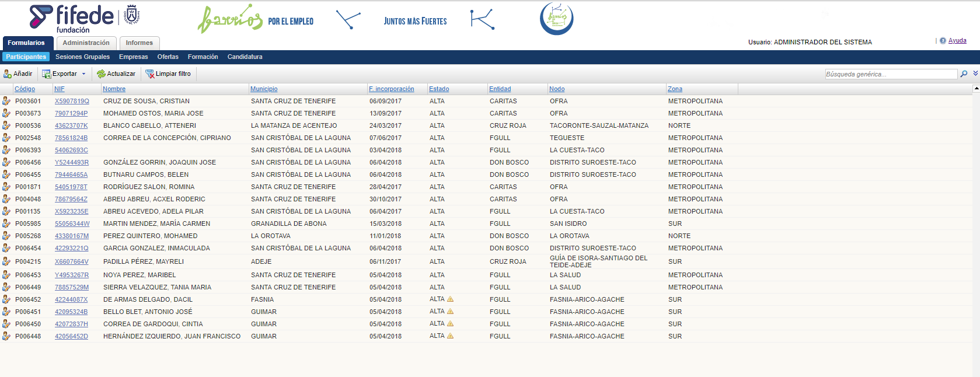The image size is (980, 377).
Task: Click the circular Barrios badge logo
Action: tap(557, 19)
